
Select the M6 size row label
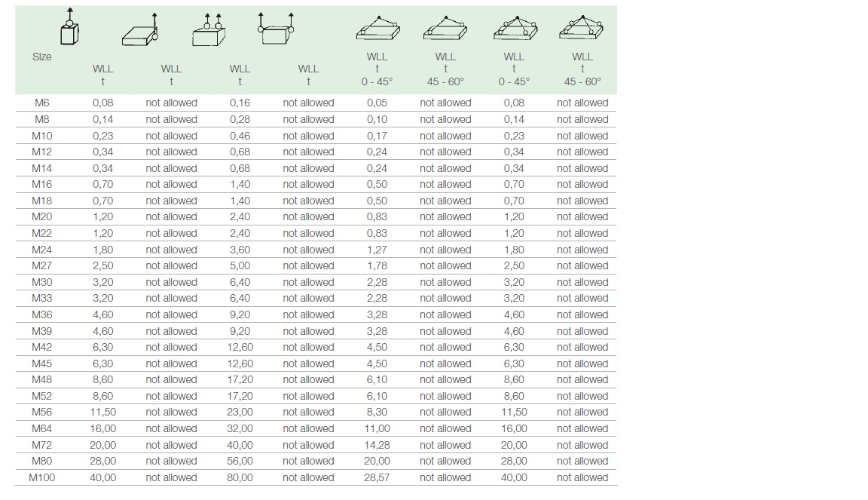click(42, 103)
